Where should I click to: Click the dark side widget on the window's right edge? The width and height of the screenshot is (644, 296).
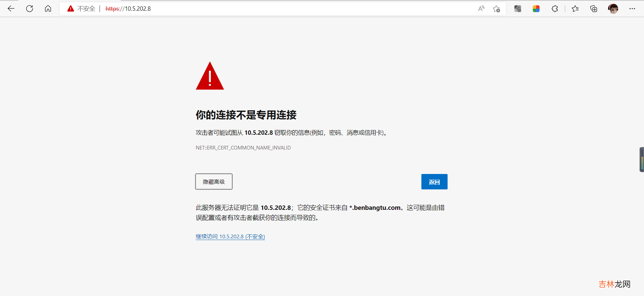(642, 160)
